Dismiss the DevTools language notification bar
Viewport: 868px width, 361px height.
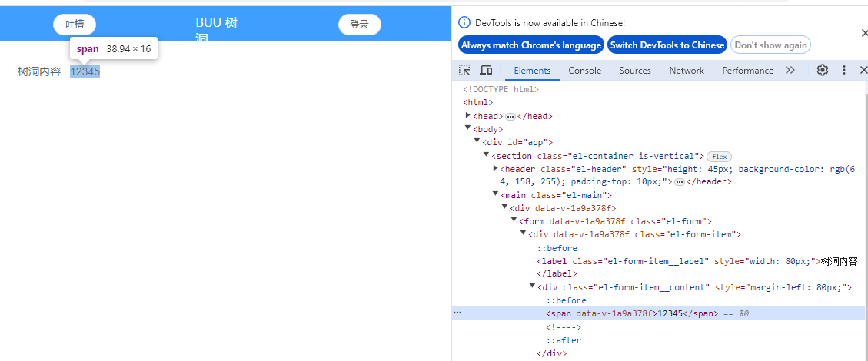tap(863, 33)
